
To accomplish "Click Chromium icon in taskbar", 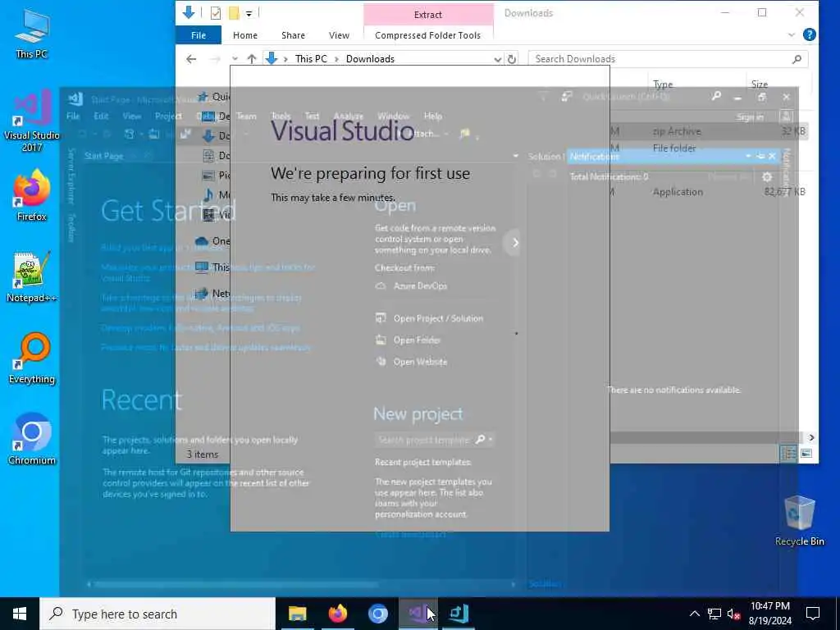I will pyautogui.click(x=377, y=614).
